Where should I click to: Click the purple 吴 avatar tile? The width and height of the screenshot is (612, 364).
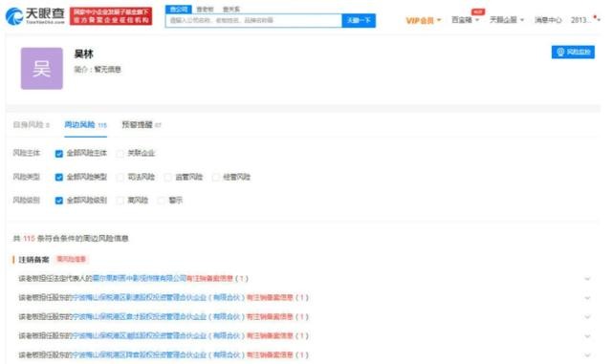tap(42, 69)
